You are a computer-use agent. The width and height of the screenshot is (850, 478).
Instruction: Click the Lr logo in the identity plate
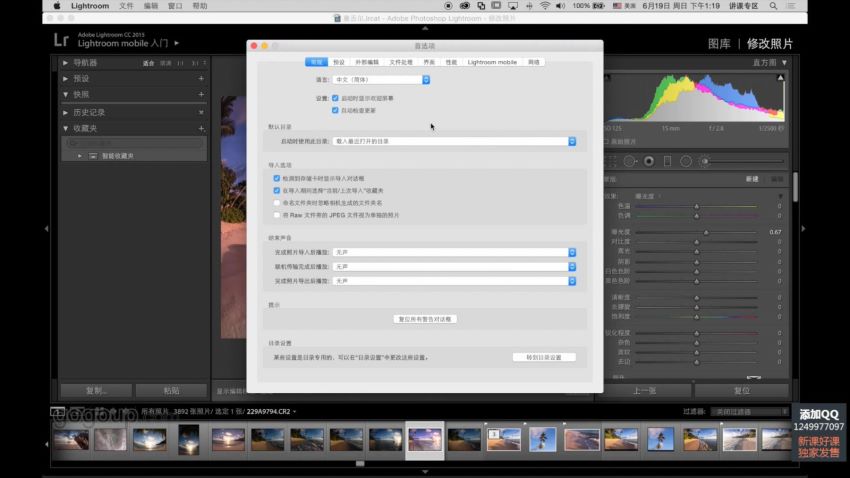coord(61,40)
